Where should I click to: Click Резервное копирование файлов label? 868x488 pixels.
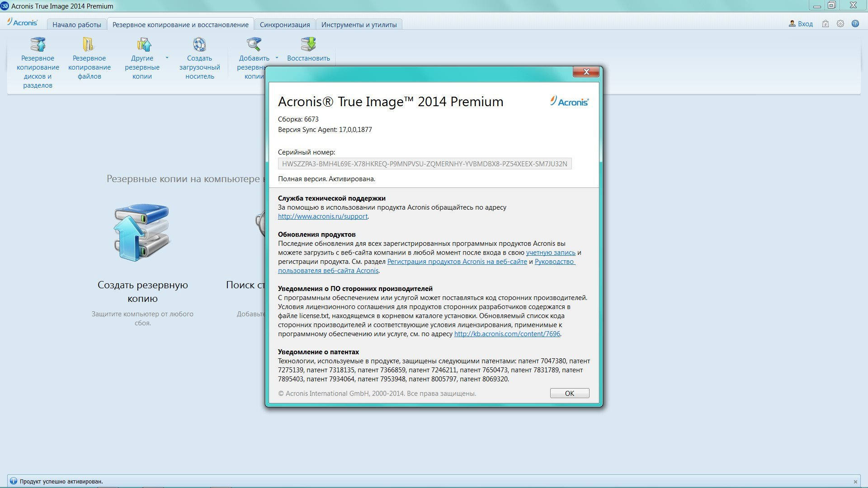pos(90,67)
